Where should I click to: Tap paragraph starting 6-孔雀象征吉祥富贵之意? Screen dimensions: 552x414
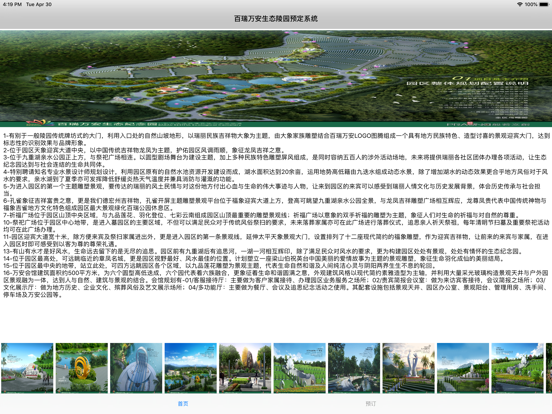pos(276,204)
